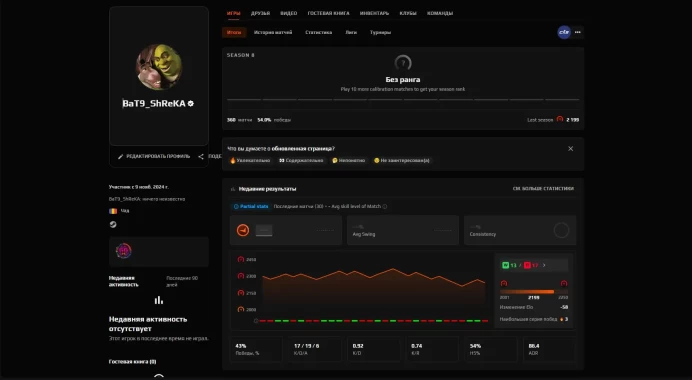The height and width of the screenshot is (380, 692).
Task: Open the Steam account icon link
Action: click(x=113, y=224)
